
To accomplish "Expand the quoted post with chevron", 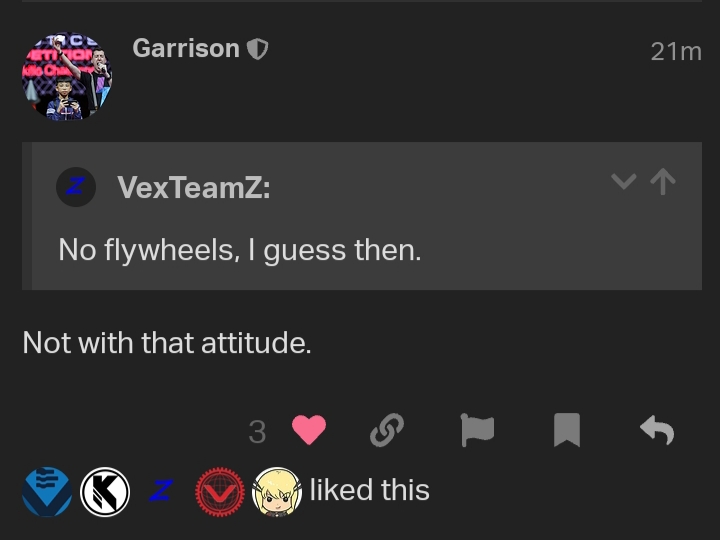I will coord(623,182).
